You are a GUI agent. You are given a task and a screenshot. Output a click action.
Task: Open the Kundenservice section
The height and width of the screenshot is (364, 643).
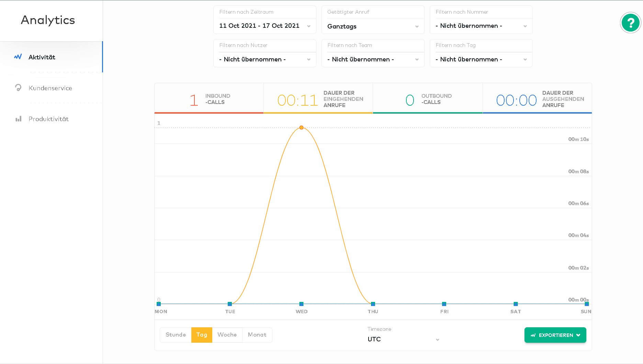51,88
